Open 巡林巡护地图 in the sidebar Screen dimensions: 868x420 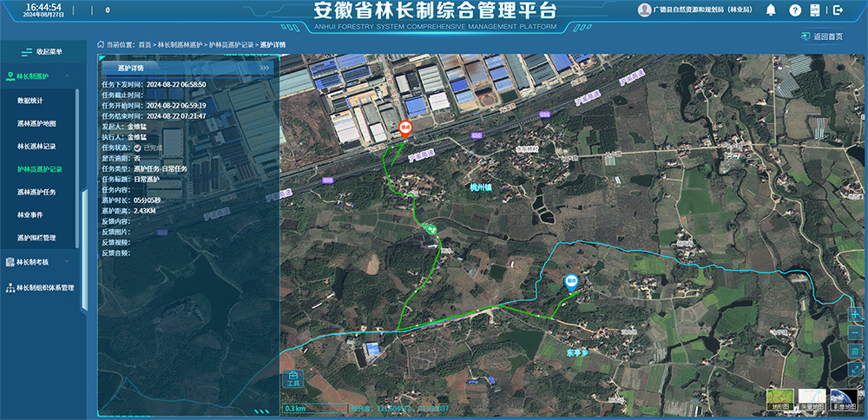click(36, 123)
